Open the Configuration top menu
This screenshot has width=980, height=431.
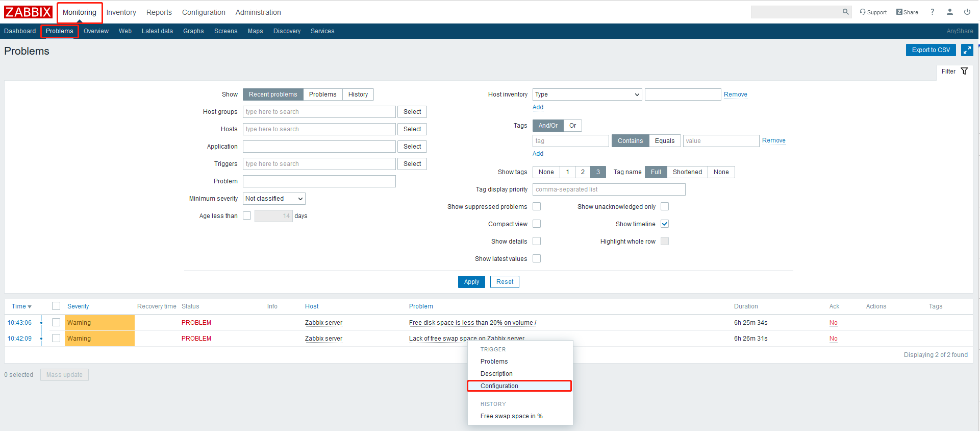click(x=204, y=12)
